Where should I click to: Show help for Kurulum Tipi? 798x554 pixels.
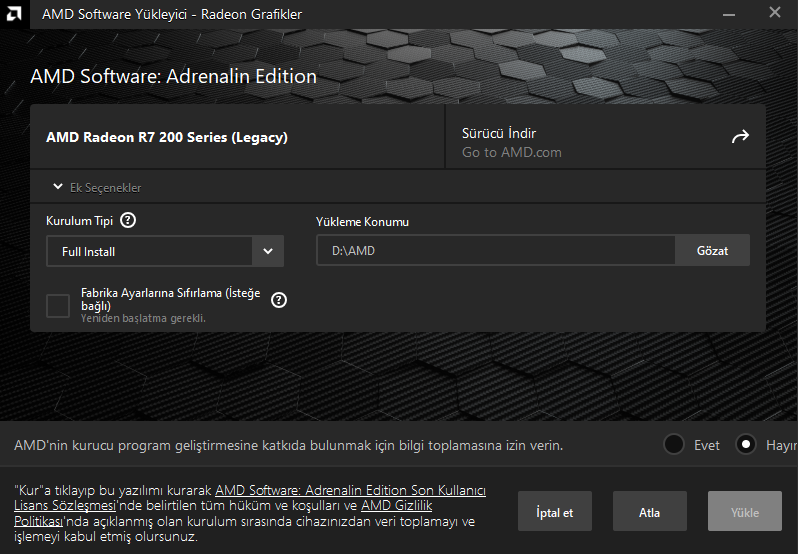point(128,220)
